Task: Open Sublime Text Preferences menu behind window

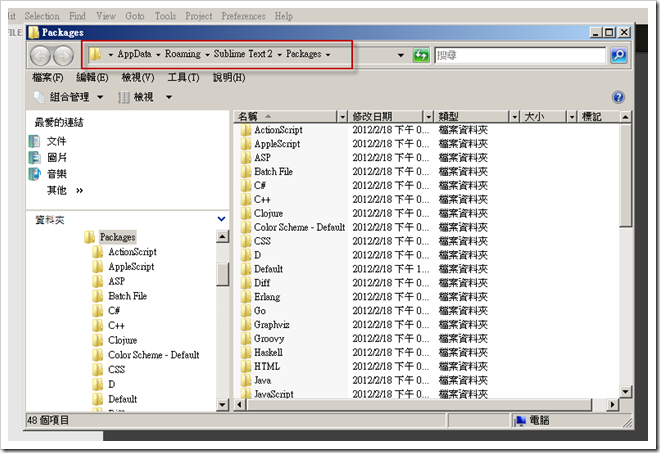Action: pos(243,16)
